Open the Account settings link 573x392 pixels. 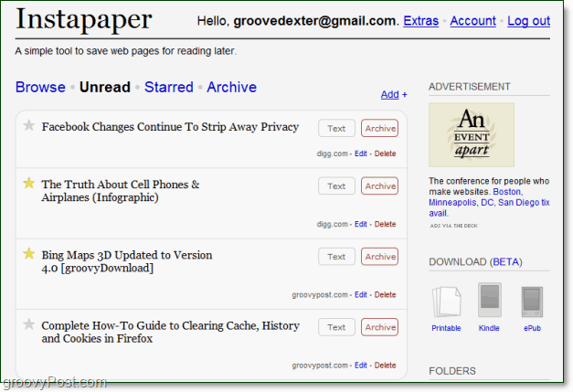[472, 21]
